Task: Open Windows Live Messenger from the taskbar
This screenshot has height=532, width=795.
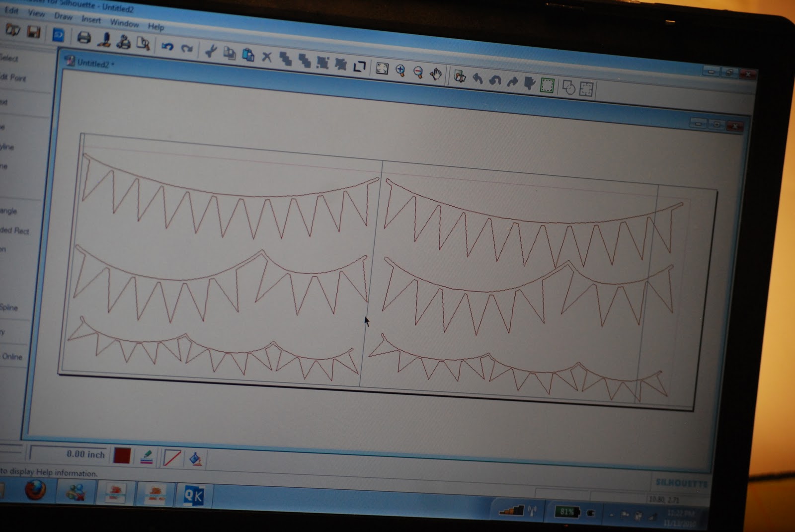Action: click(x=76, y=492)
